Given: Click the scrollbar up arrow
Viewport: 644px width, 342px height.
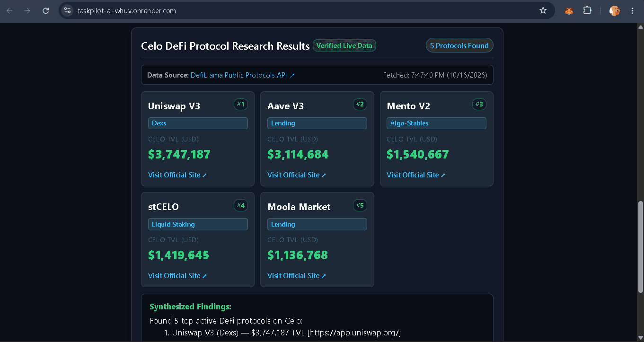Looking at the screenshot, I should pos(641,26).
